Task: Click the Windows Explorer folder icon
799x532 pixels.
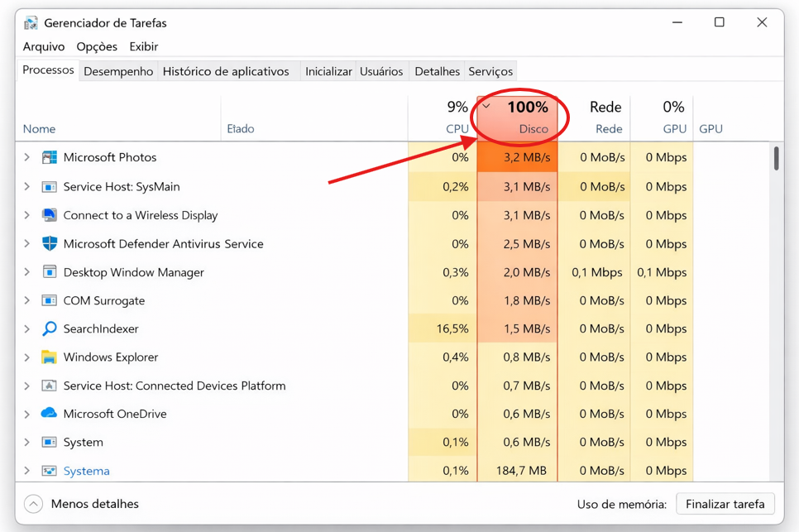Action: [x=49, y=357]
